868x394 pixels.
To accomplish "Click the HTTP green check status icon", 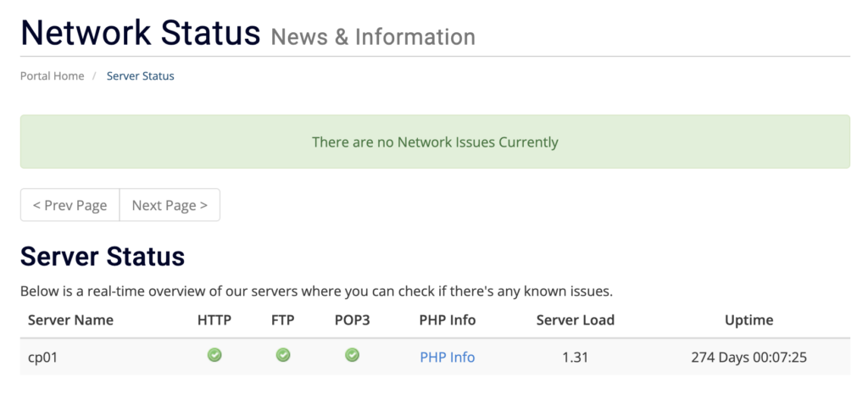I will click(x=214, y=356).
